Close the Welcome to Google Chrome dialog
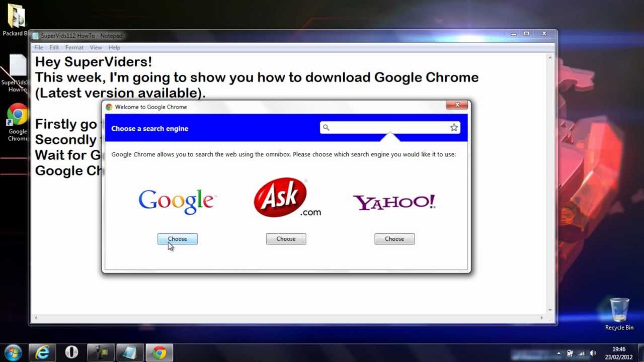This screenshot has width=644, height=362. click(x=457, y=105)
